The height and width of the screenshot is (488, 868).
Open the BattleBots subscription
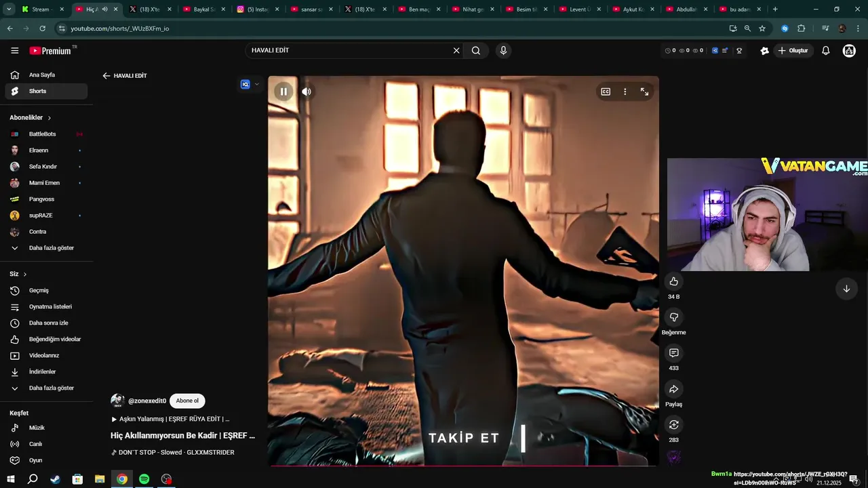(x=46, y=134)
